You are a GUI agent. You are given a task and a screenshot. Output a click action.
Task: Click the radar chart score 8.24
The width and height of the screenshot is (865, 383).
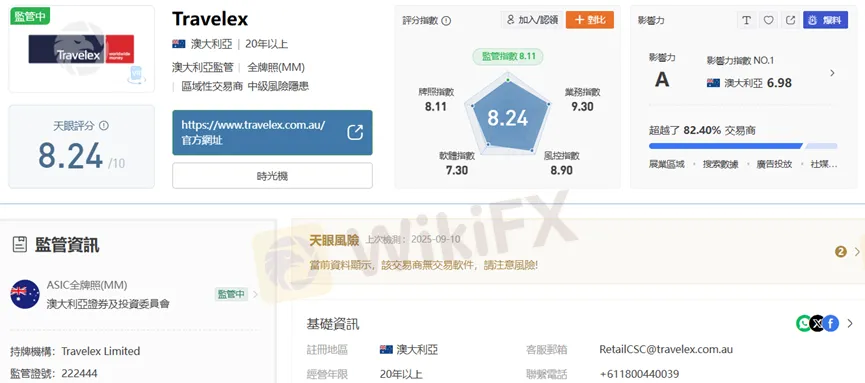click(508, 118)
